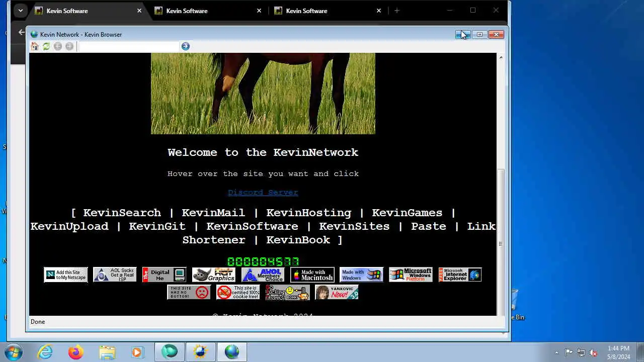Click the green visitor counter digits
The image size is (644, 362).
coord(263,261)
